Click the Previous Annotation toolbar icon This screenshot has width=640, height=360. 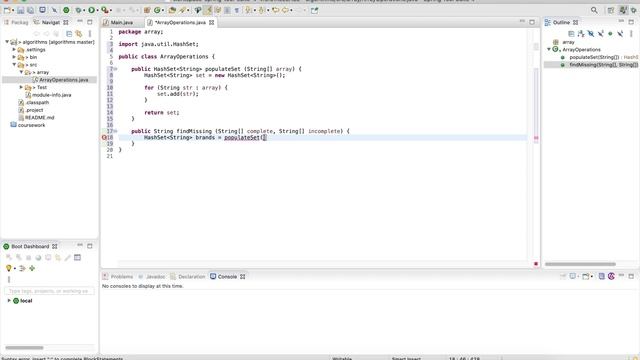click(261, 10)
